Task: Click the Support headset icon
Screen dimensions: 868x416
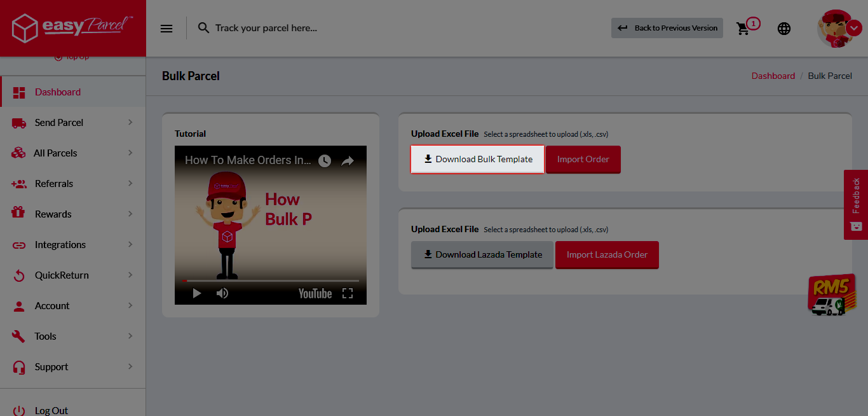Action: [19, 367]
